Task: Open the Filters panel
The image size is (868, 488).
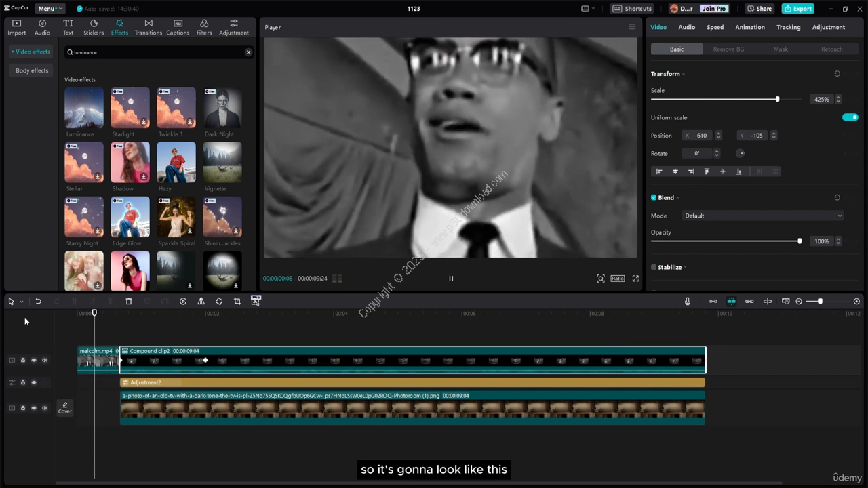Action: click(204, 27)
